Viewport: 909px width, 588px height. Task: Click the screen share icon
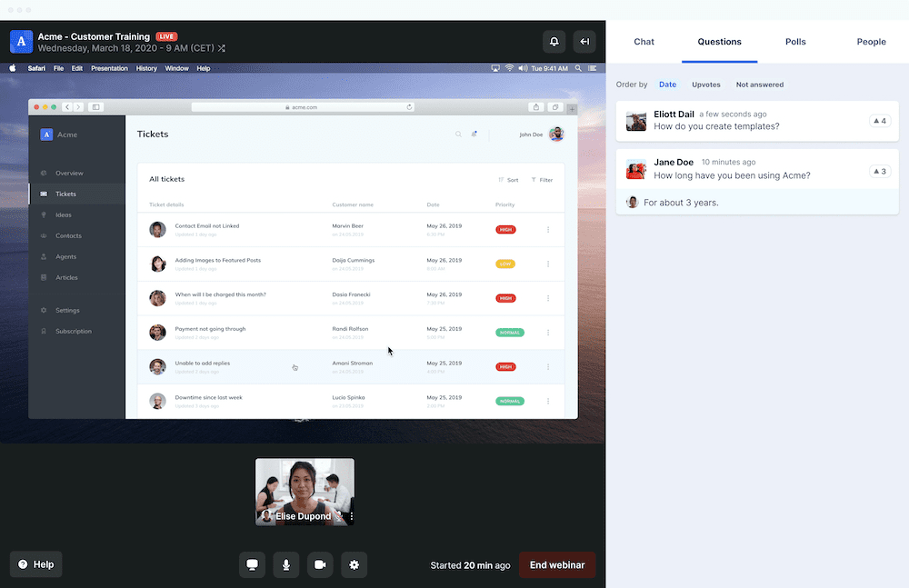click(x=252, y=564)
